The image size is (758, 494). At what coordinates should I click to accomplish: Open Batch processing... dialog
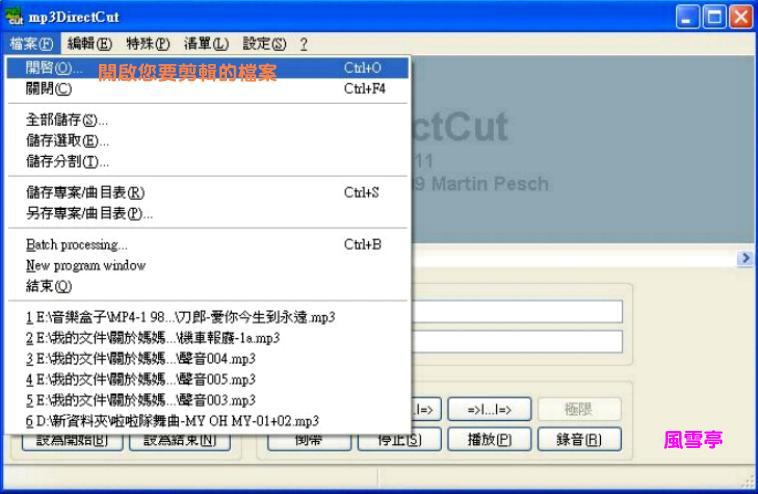[x=207, y=245]
